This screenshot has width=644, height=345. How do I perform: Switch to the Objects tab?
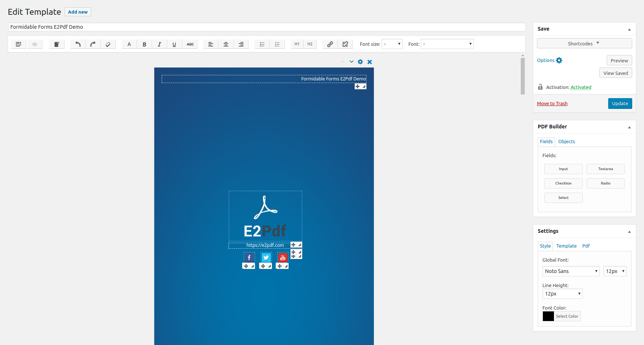566,142
